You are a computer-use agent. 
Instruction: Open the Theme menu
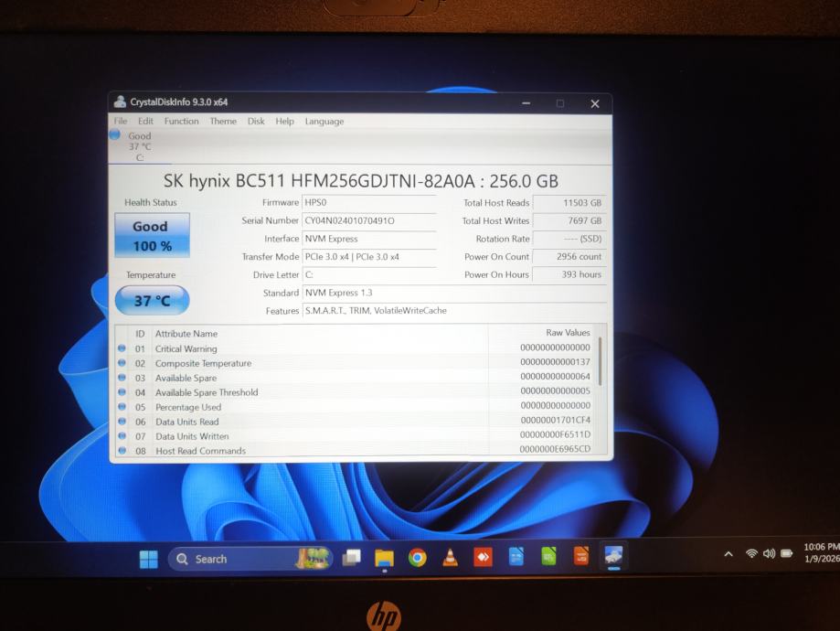click(223, 121)
